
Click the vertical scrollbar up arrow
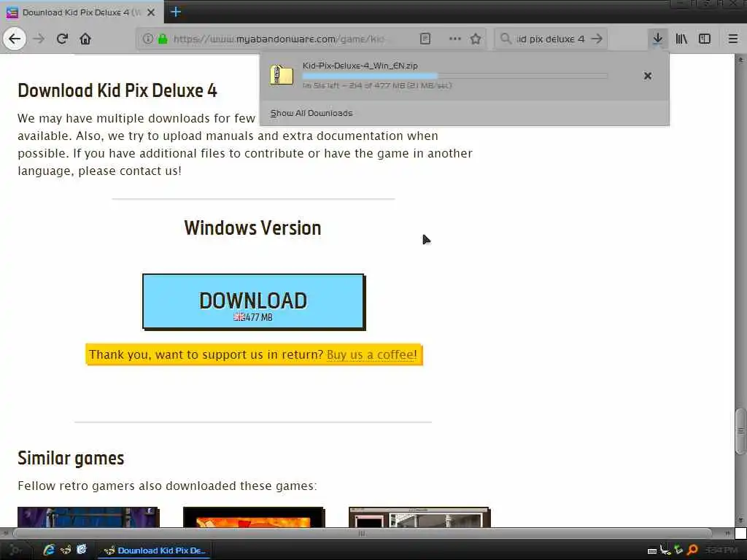pyautogui.click(x=740, y=60)
